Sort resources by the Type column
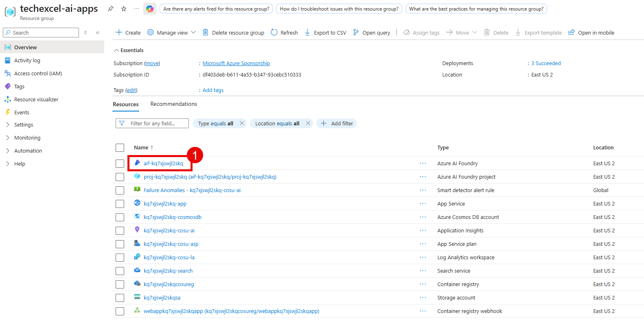 [x=443, y=147]
